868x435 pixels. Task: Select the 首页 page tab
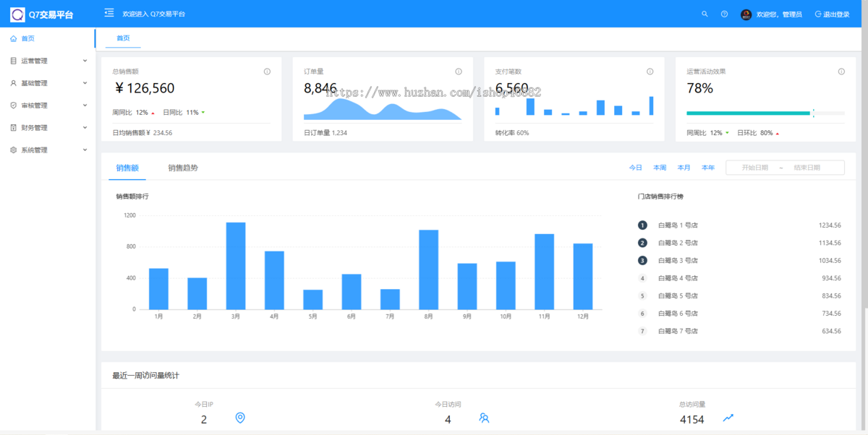click(x=123, y=38)
